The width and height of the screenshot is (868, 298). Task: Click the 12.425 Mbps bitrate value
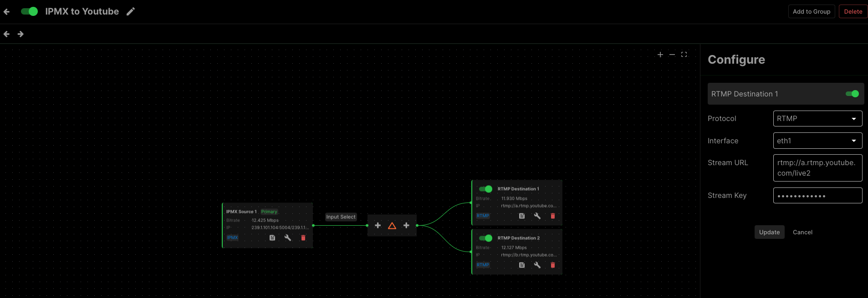pyautogui.click(x=265, y=220)
